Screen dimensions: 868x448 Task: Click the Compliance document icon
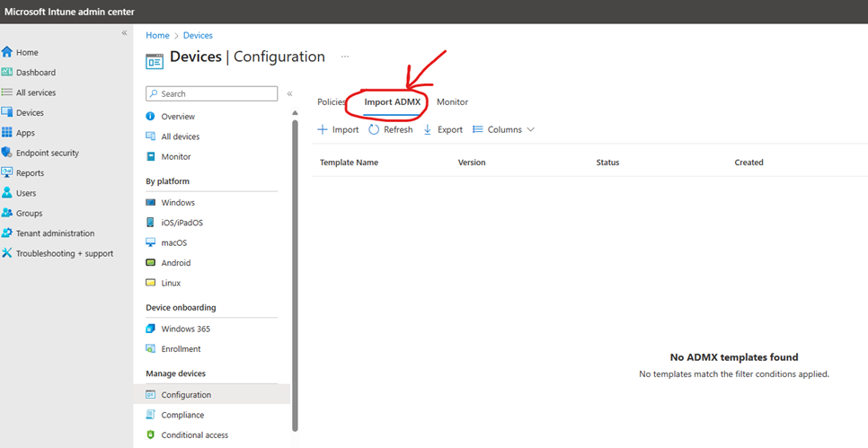[150, 415]
